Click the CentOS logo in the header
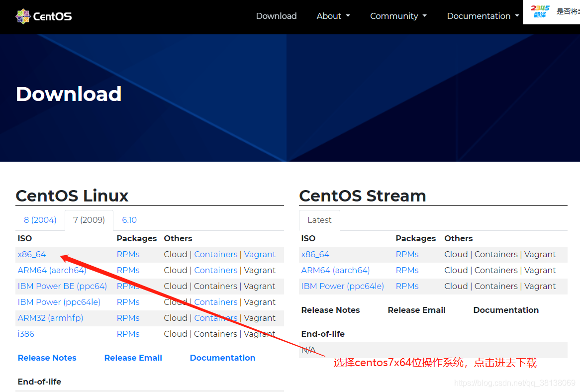Screen dimensions: 580x392 point(44,16)
